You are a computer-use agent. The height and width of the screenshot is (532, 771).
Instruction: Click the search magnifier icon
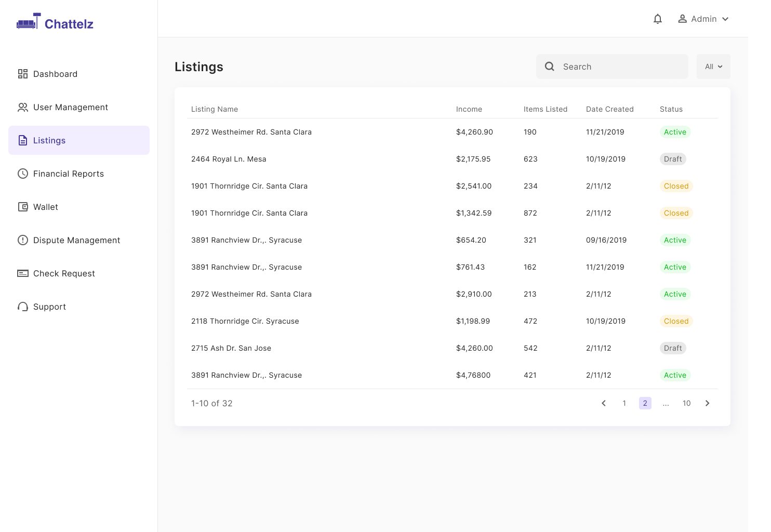[550, 66]
